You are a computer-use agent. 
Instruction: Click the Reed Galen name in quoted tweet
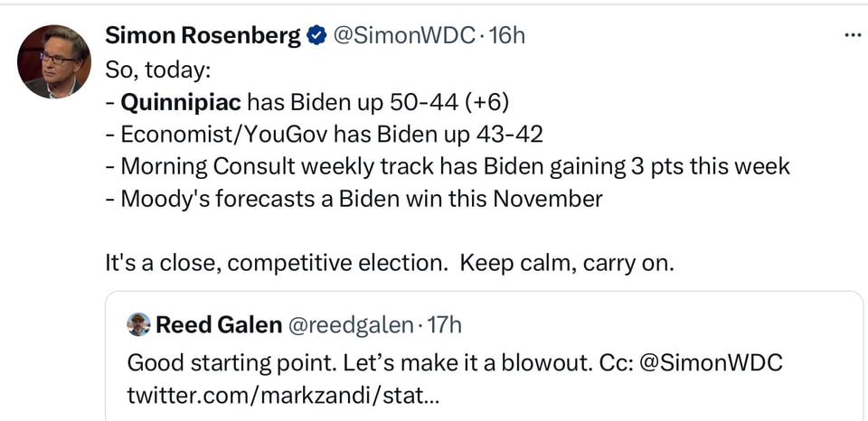pyautogui.click(x=219, y=325)
